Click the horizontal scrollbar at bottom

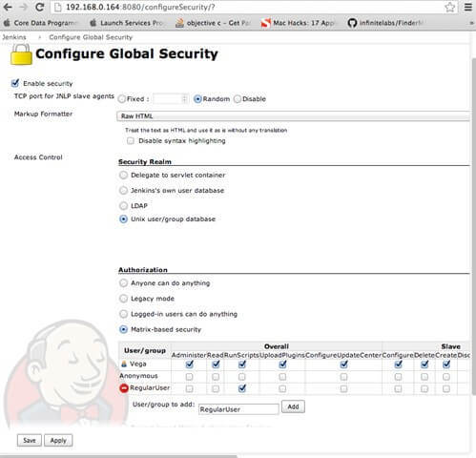click(118, 456)
